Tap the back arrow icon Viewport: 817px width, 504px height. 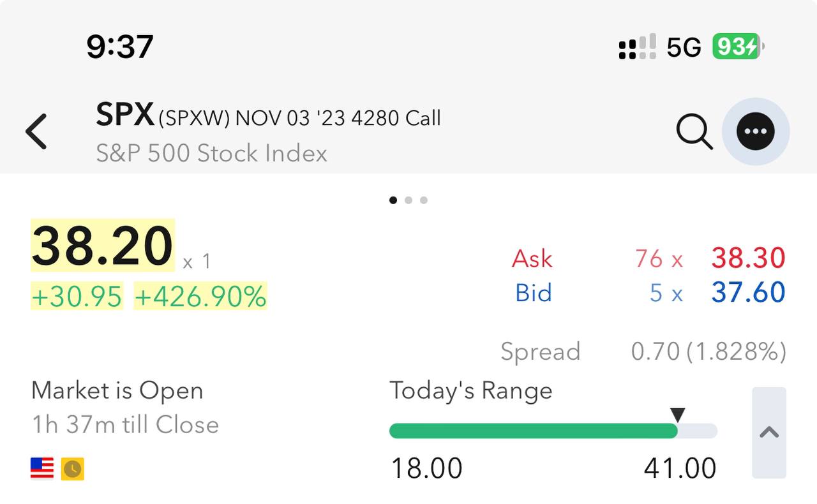pos(36,131)
